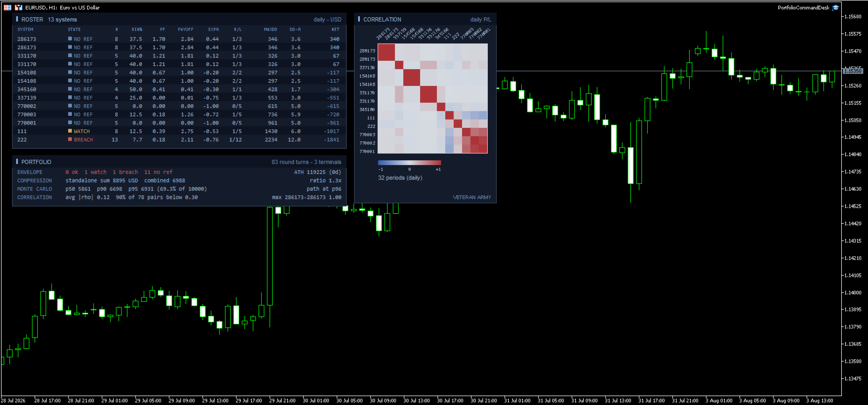Image resolution: width=868 pixels, height=405 pixels.
Task: Click the MAXDD column header in the roster
Action: click(271, 29)
